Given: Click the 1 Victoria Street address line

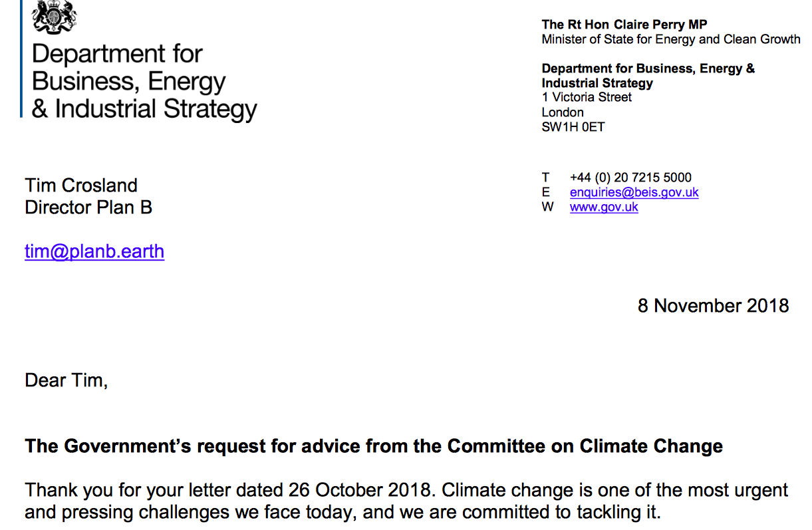Looking at the screenshot, I should (x=587, y=97).
